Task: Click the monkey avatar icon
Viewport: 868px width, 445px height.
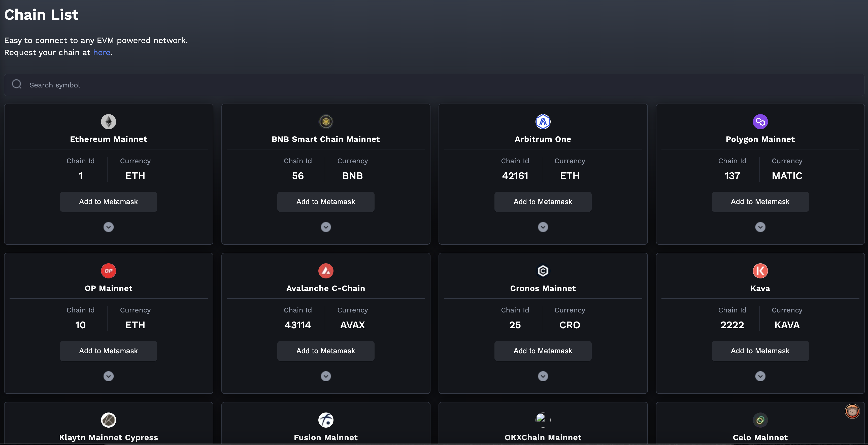Action: pos(852,411)
